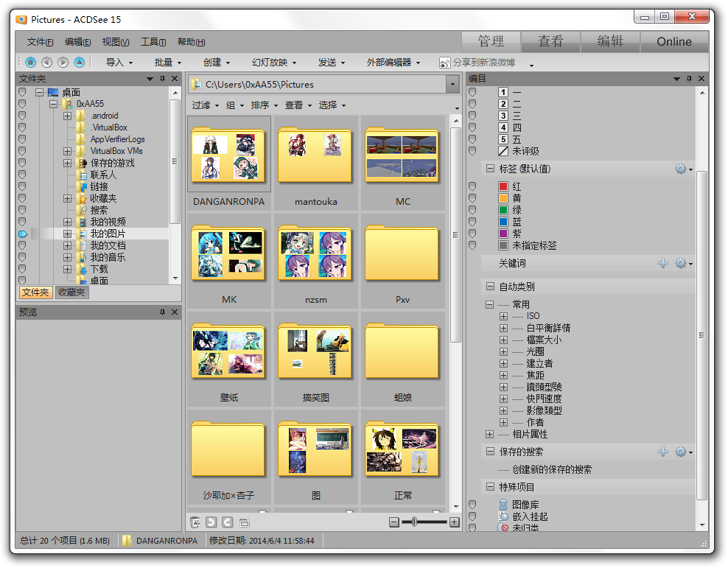Click the 导入 import button
Viewport: 728px width, 568px height.
(119, 62)
